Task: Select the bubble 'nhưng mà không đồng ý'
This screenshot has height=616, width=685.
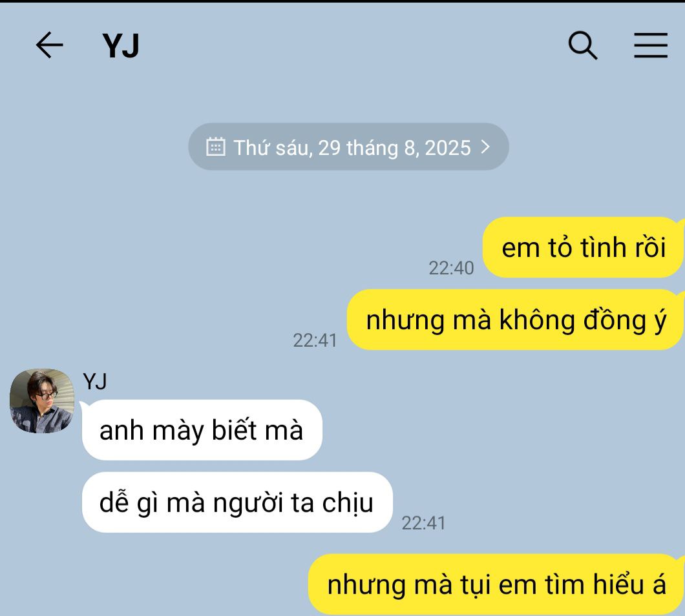Action: tap(516, 320)
